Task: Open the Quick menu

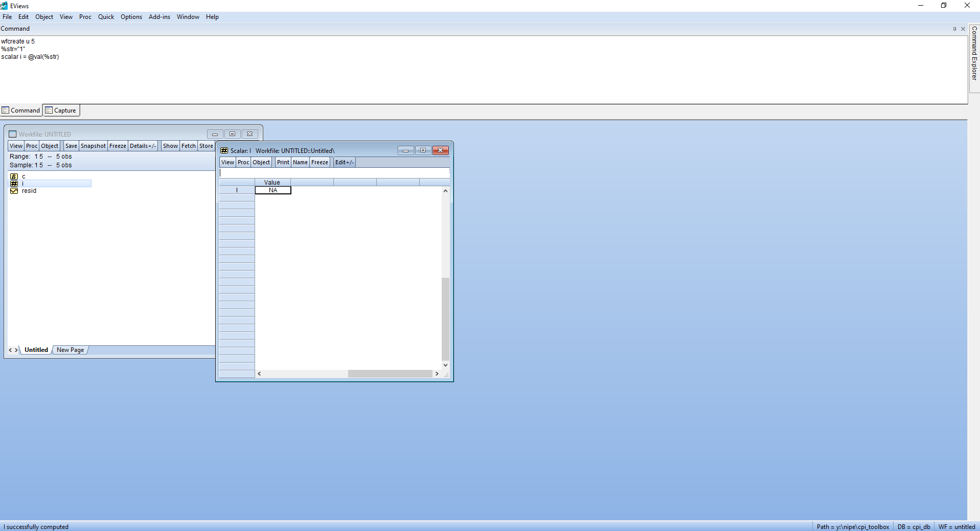Action: (x=106, y=17)
